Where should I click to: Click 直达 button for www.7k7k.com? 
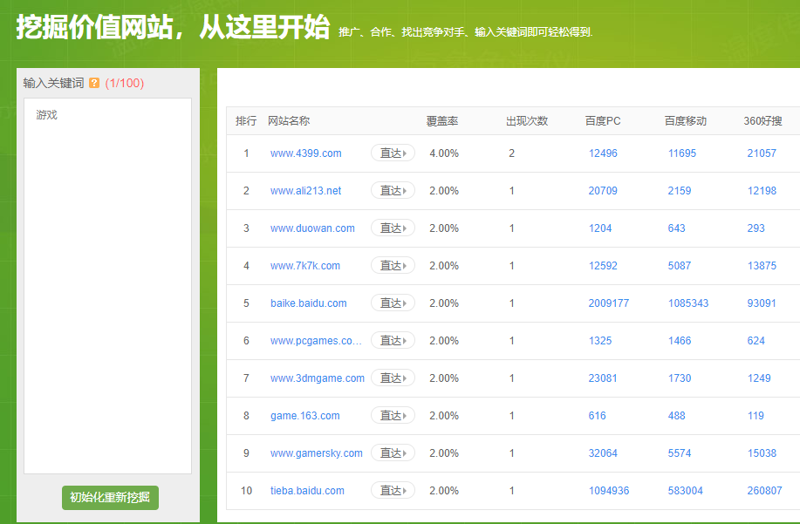[x=393, y=266]
